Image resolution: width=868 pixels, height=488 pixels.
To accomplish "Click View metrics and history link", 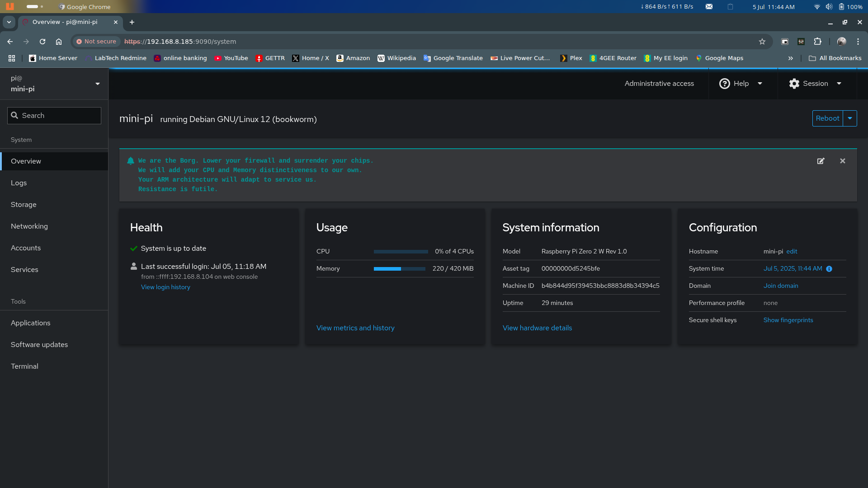I will (355, 328).
